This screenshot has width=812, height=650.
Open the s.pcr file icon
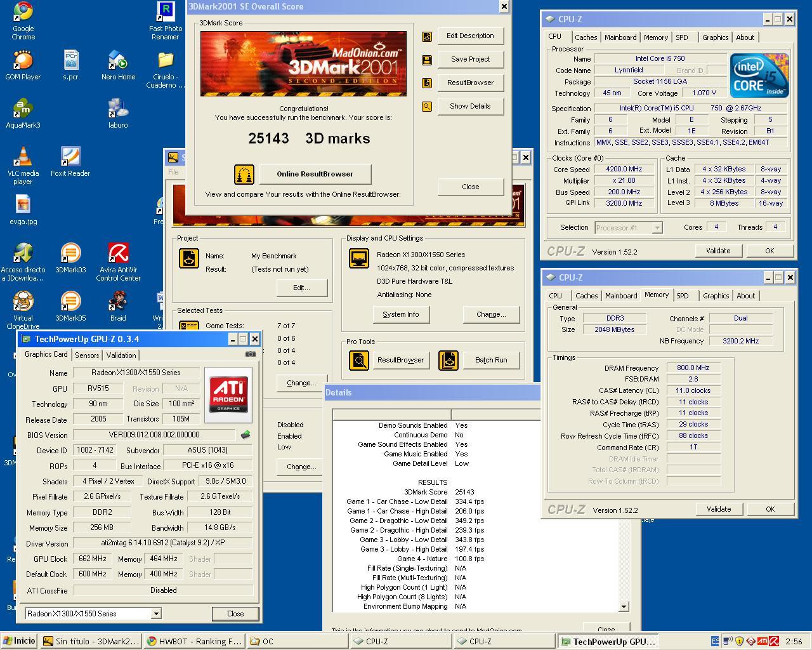[x=70, y=65]
